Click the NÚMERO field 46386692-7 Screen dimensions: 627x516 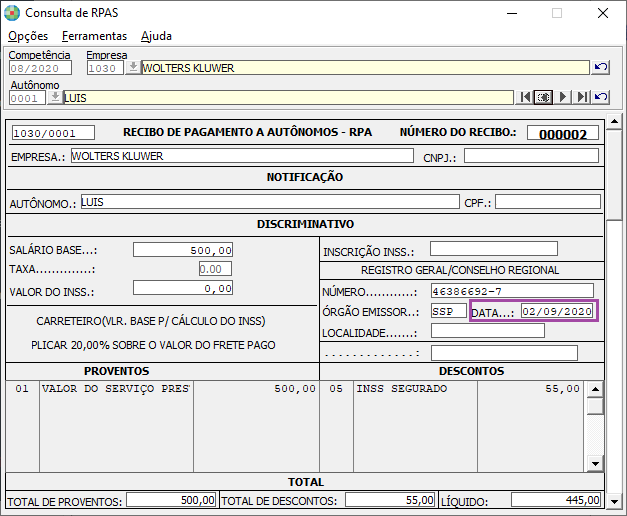(x=512, y=291)
